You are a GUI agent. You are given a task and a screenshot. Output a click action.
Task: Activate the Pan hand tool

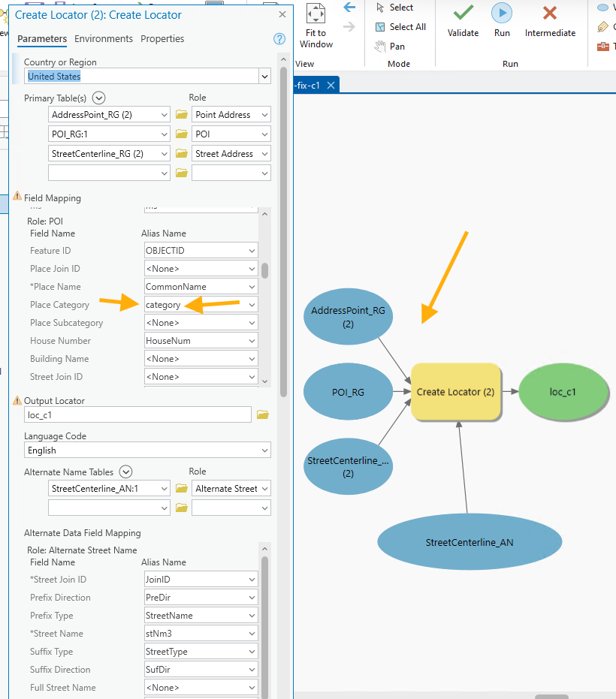tap(381, 46)
